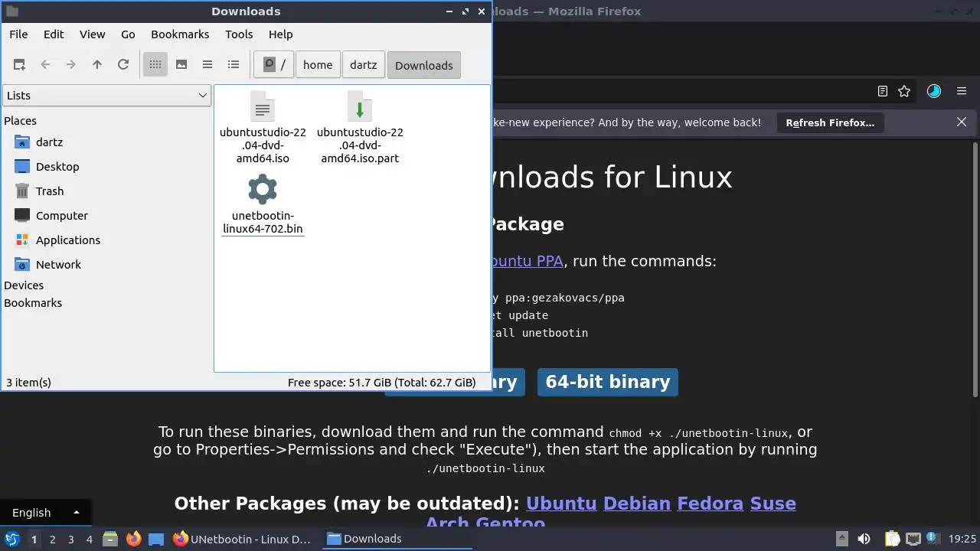
Task: Select ubuntustudio-22.04-dvd-amd64.iso.part file
Action: [360, 128]
